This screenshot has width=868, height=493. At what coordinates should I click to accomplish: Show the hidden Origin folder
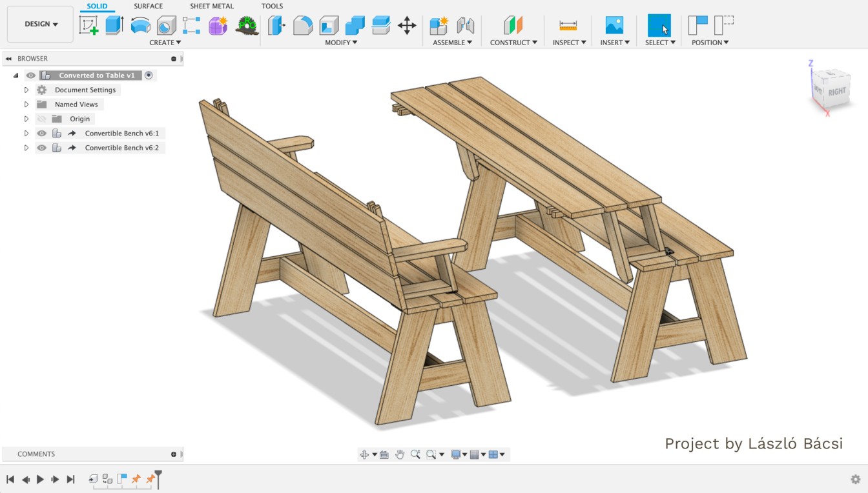(x=42, y=119)
